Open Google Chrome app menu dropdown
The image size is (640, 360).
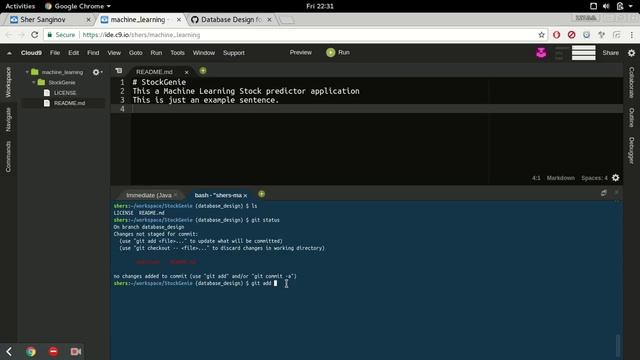[x=78, y=6]
